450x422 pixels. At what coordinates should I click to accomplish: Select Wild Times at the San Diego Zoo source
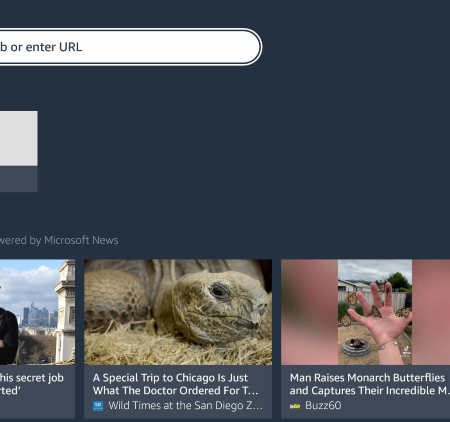pos(185,406)
